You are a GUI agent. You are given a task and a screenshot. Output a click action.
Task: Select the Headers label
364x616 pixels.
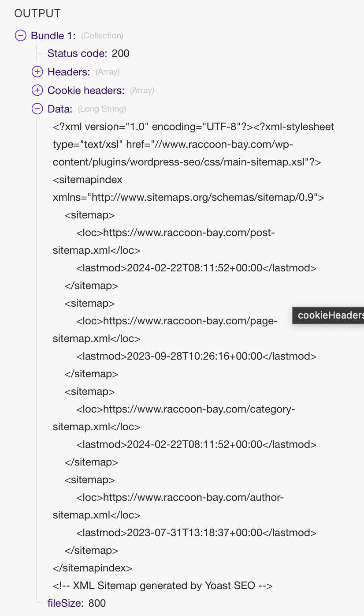[69, 72]
